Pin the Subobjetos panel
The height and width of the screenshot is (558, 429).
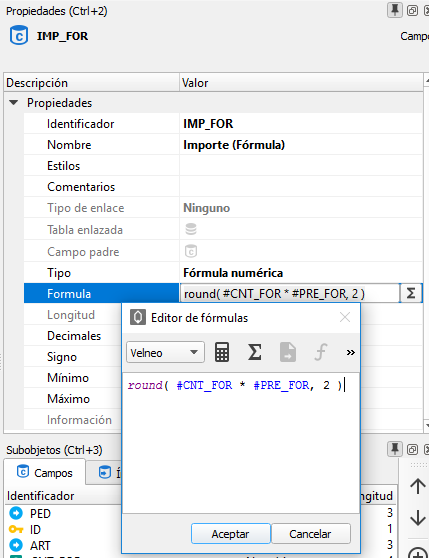[395, 449]
